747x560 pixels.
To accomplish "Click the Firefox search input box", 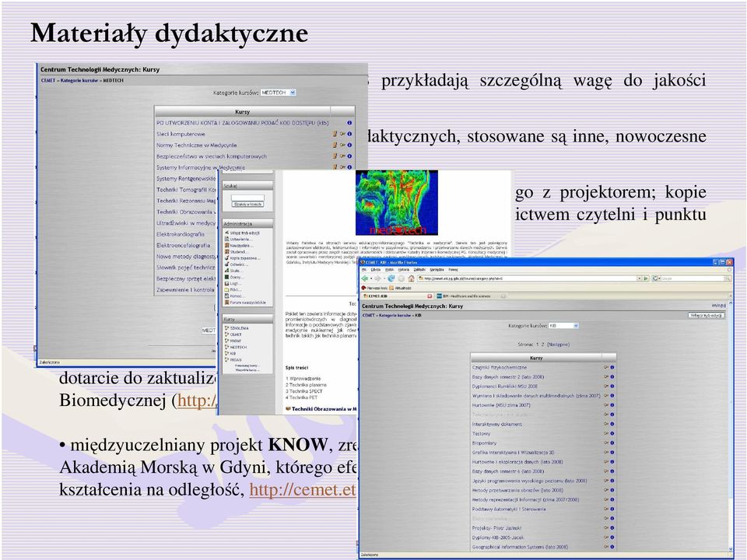I will tap(693, 278).
